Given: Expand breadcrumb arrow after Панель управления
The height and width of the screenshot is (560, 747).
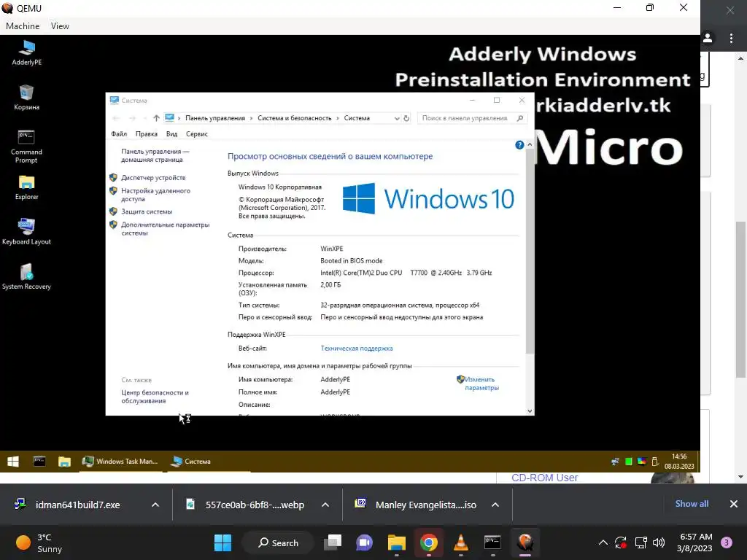Looking at the screenshot, I should point(252,118).
